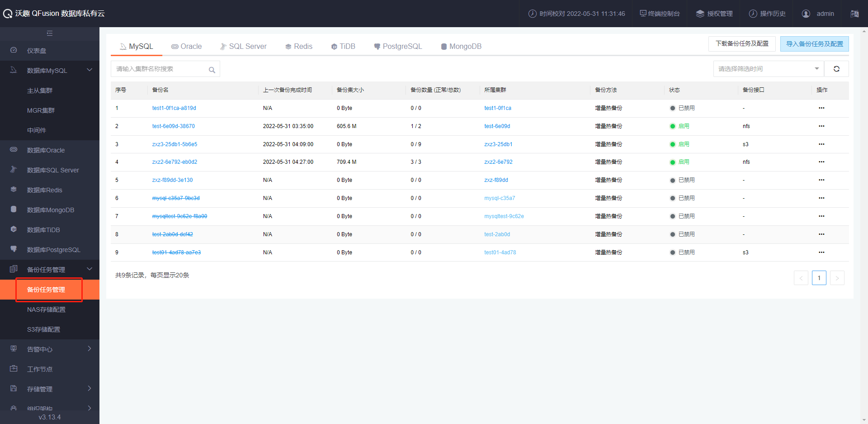The width and height of the screenshot is (868, 424).
Task: Open more actions for zxz3-25db1-5b6e5 row
Action: [821, 144]
